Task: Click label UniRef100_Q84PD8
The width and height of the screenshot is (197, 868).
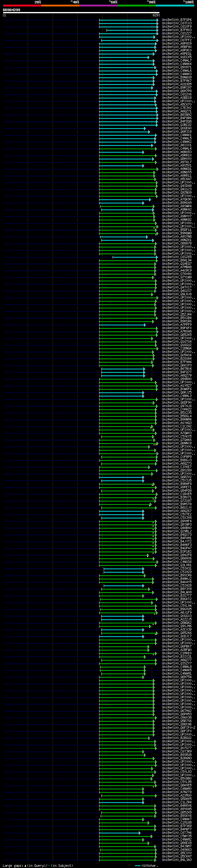Action: (177, 491)
